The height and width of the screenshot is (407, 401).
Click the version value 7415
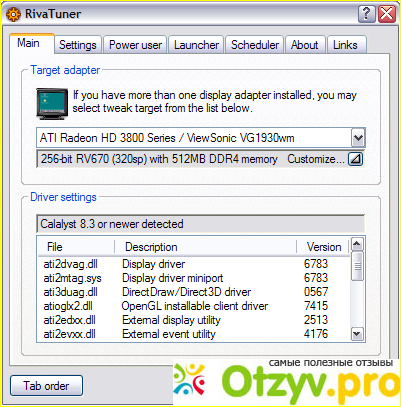(316, 306)
